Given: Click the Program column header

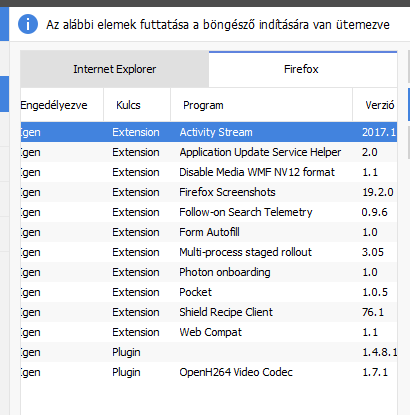Looking at the screenshot, I should coord(261,105).
